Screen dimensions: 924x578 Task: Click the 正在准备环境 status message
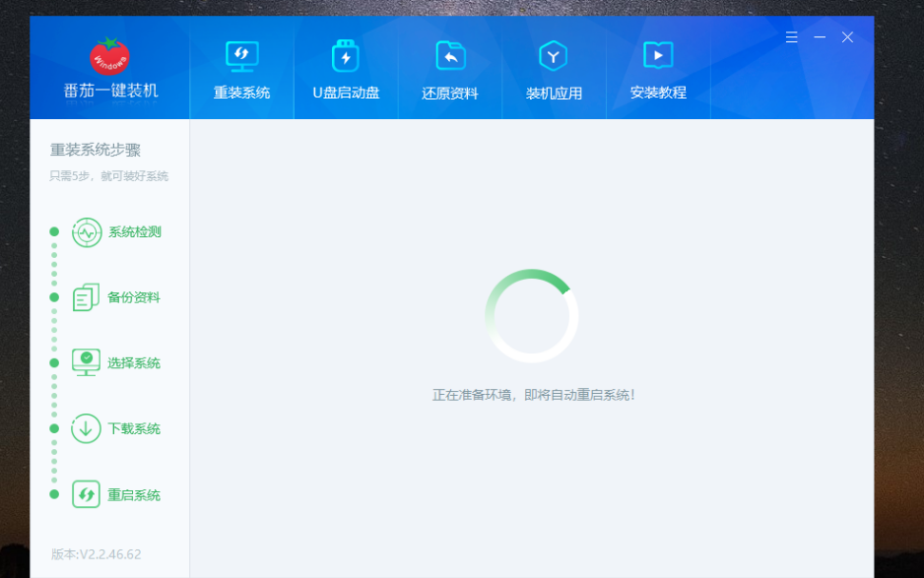tap(534, 395)
